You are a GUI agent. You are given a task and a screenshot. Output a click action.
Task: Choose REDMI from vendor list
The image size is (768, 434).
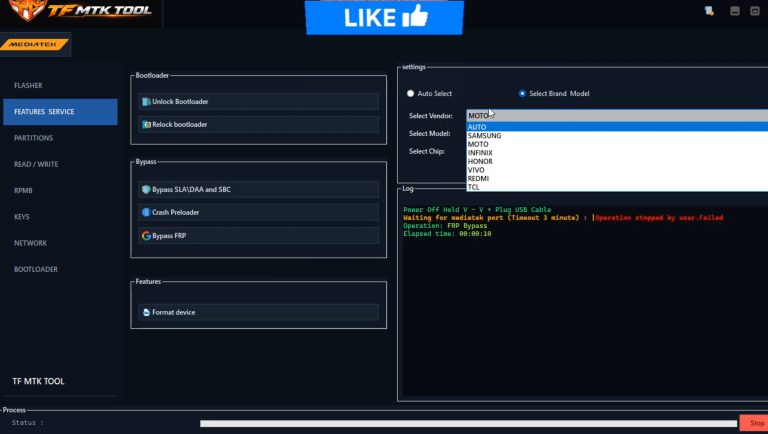tap(617, 179)
